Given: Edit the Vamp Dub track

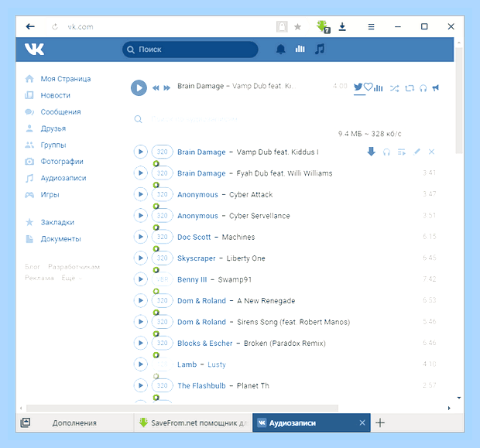Looking at the screenshot, I should [417, 152].
